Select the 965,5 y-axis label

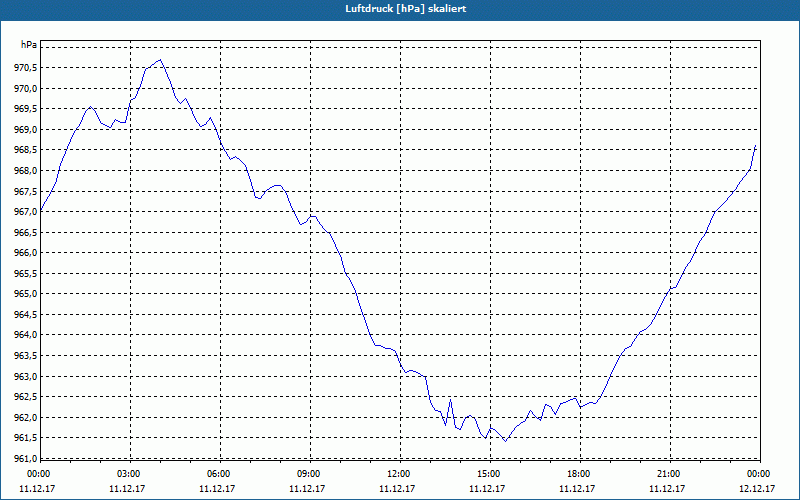tap(24, 273)
